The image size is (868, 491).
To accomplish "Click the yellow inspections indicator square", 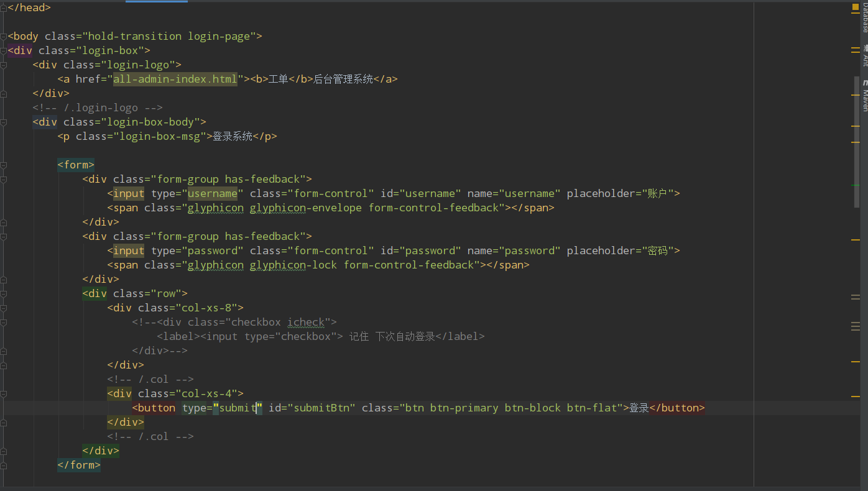I will coord(855,7).
